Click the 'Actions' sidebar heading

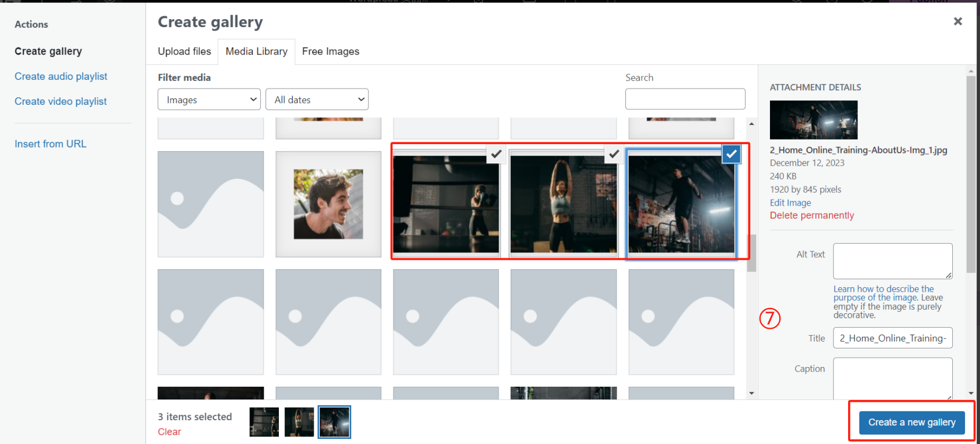(31, 24)
